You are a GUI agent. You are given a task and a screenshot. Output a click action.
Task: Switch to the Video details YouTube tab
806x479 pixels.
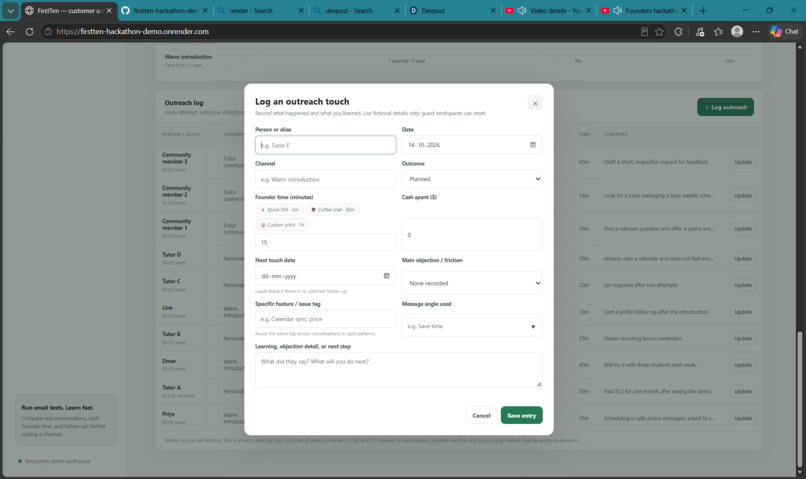[x=556, y=10]
